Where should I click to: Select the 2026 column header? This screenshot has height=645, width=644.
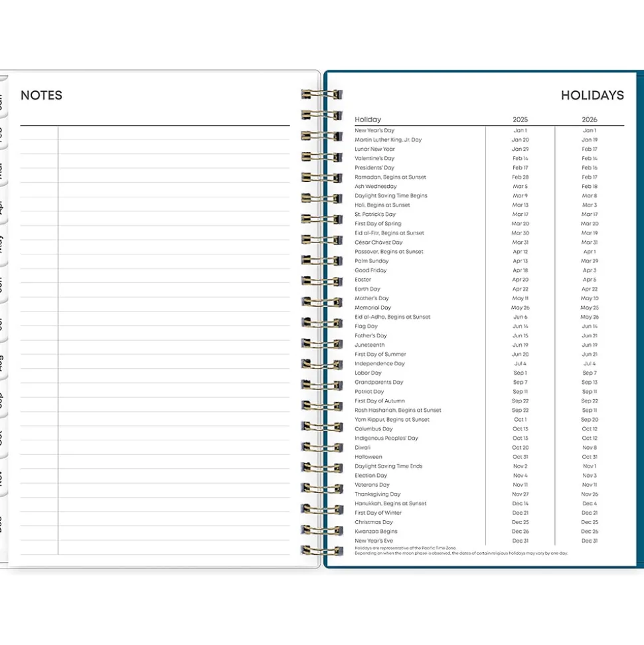(589, 120)
